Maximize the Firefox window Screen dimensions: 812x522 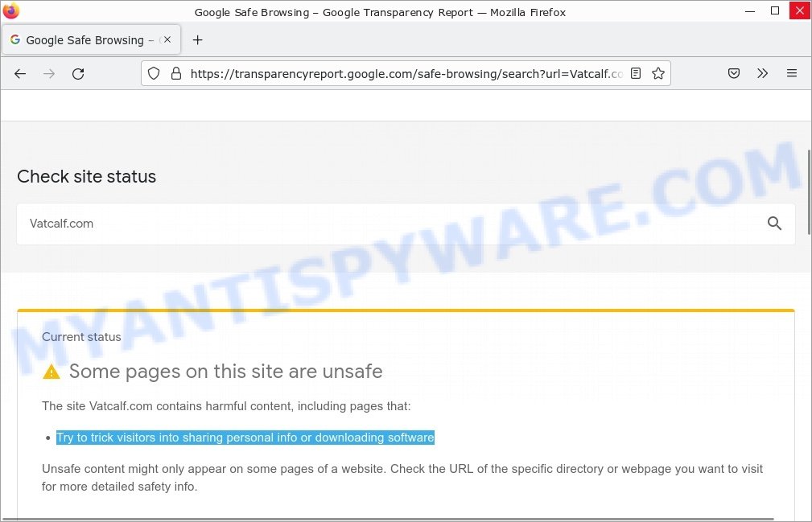[775, 11]
